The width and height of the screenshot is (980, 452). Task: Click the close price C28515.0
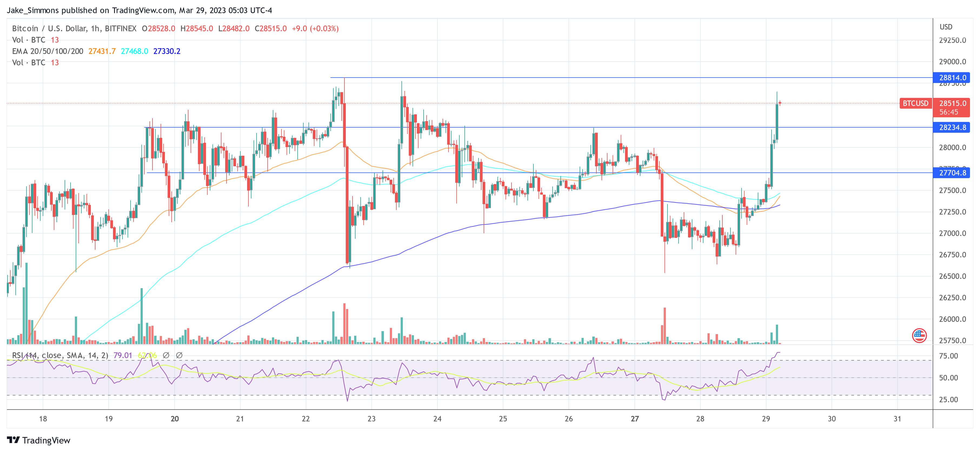point(271,29)
